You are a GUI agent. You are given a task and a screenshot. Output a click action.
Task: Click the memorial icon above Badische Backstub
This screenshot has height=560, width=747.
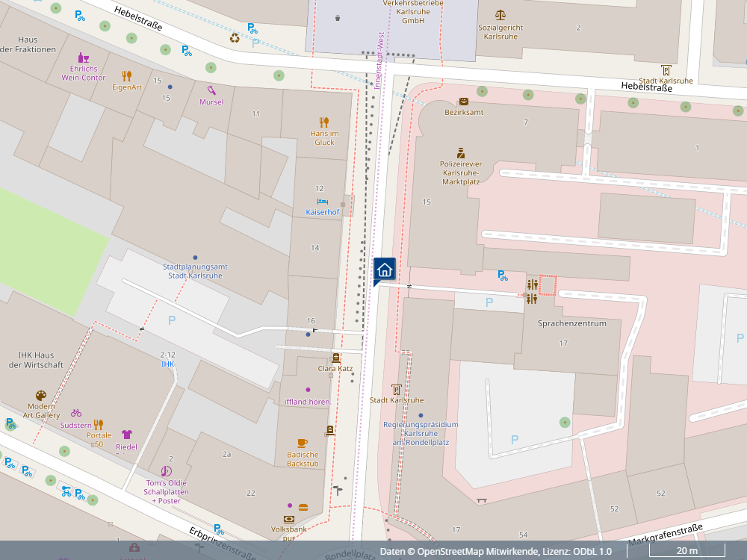330,431
